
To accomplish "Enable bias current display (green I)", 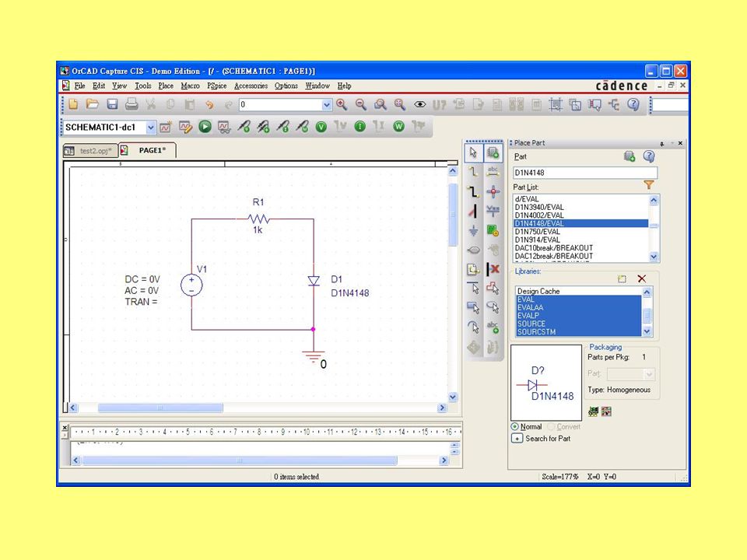I will pyautogui.click(x=360, y=127).
